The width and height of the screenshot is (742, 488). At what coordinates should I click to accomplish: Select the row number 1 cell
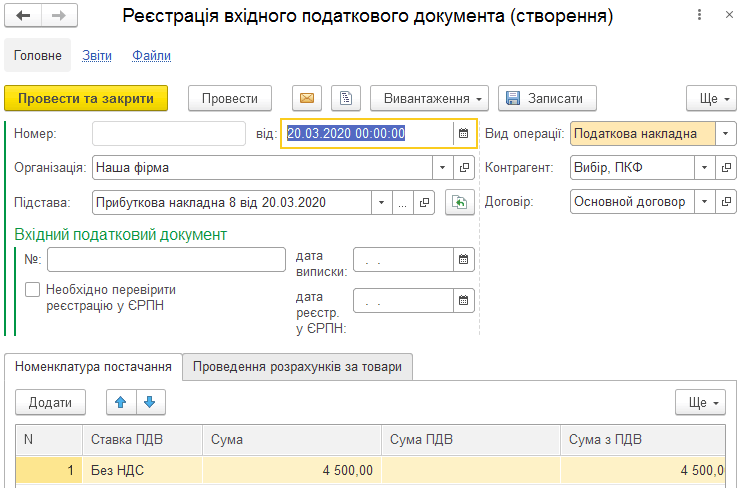coord(49,470)
